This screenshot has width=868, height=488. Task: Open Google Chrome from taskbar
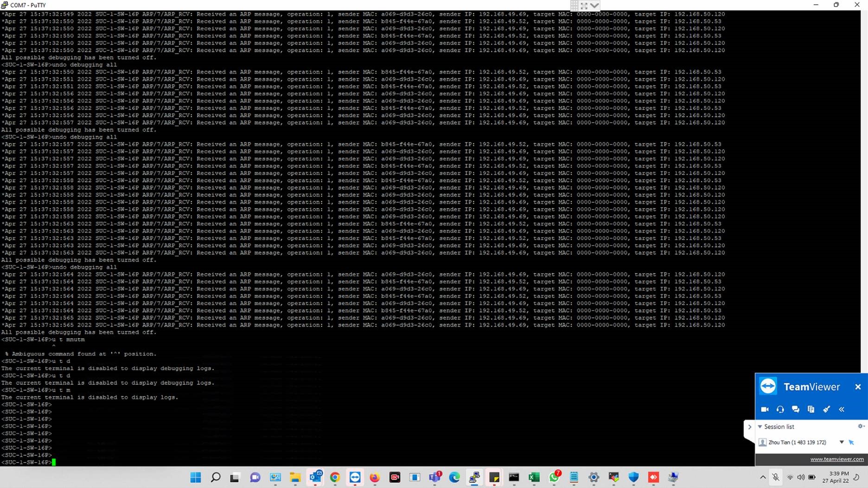(x=335, y=477)
